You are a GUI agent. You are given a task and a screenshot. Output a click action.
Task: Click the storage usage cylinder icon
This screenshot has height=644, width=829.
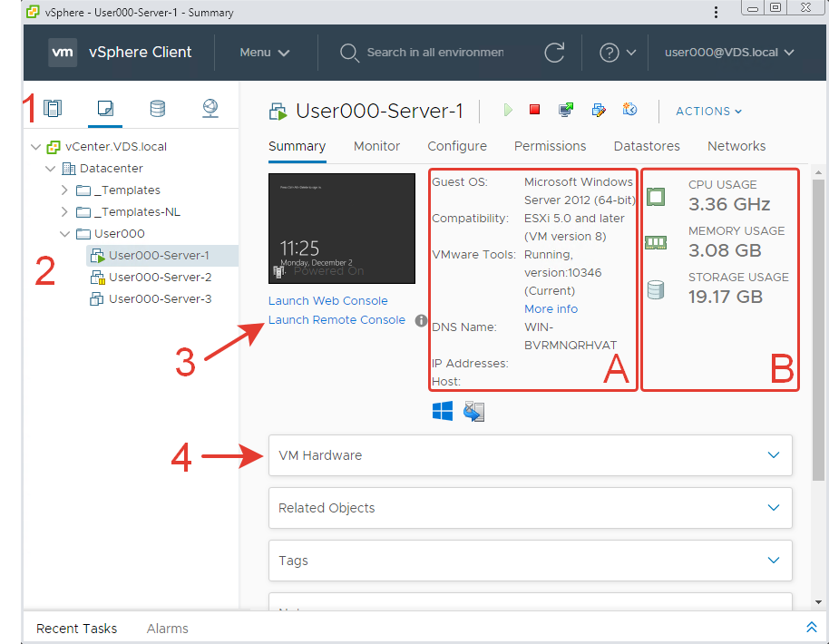[656, 289]
